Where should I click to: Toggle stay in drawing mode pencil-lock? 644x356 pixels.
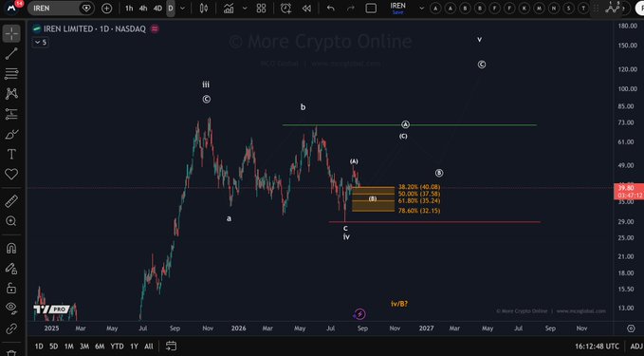click(x=11, y=269)
